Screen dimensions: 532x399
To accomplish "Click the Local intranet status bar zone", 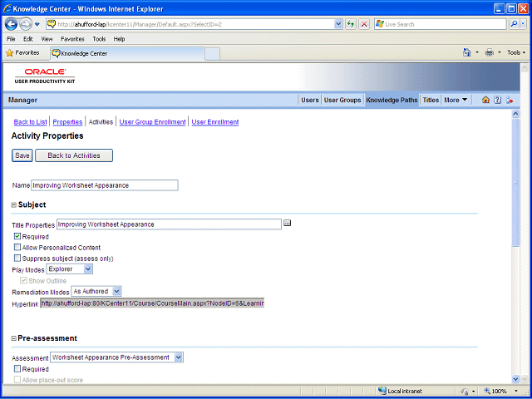I will [401, 391].
